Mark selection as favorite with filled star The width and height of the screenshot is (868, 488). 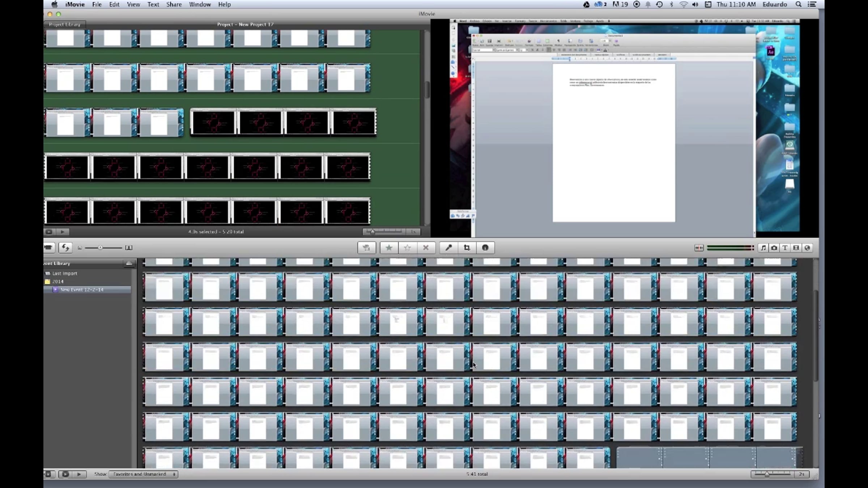click(389, 248)
